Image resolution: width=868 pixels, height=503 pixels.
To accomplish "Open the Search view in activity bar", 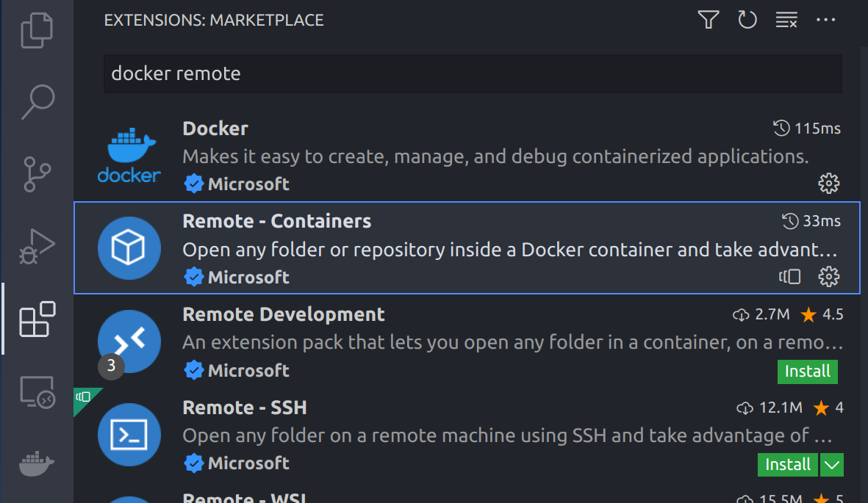I will pos(37,101).
